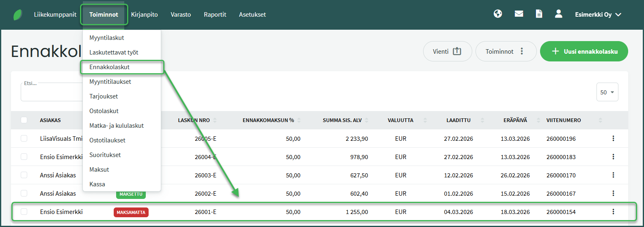Screen dimensions: 644x227
Task: Sort by Summa sis. ALV column arrows
Action: pos(367,120)
